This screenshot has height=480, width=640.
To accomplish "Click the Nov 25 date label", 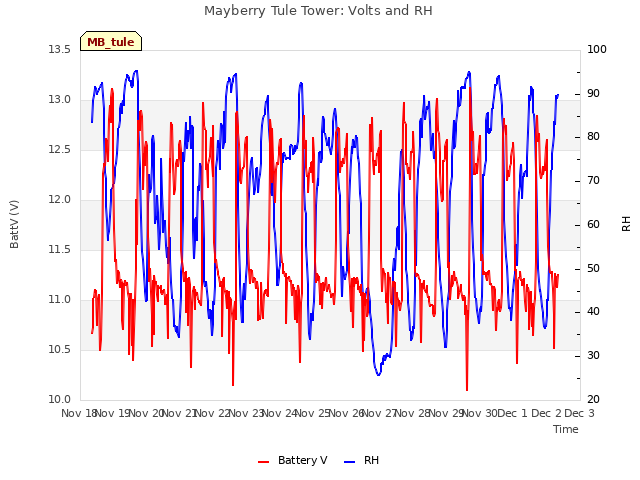I will click(313, 413).
